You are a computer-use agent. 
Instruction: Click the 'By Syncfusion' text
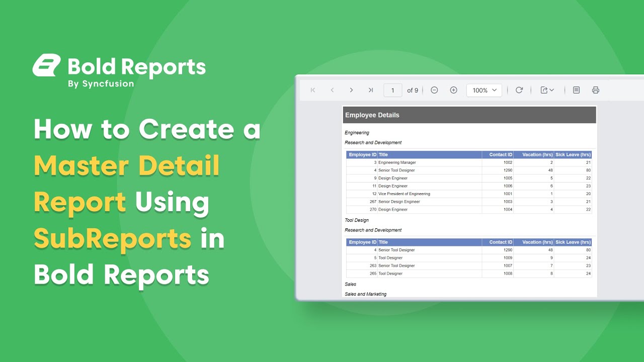click(101, 84)
